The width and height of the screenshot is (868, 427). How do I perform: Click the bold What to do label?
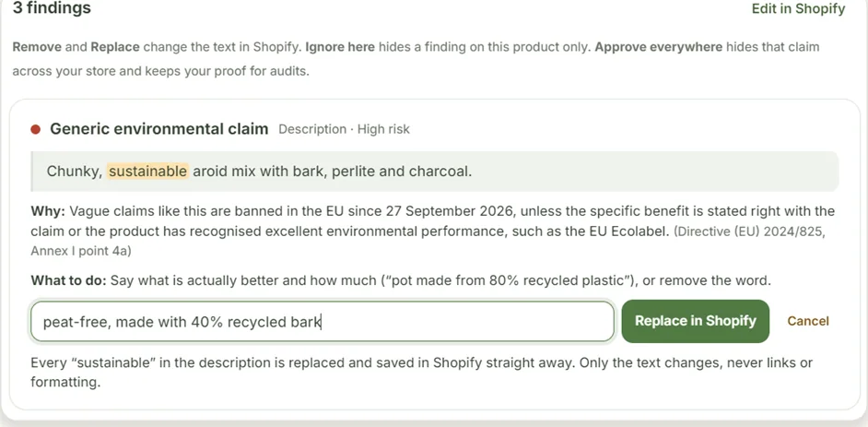click(68, 280)
